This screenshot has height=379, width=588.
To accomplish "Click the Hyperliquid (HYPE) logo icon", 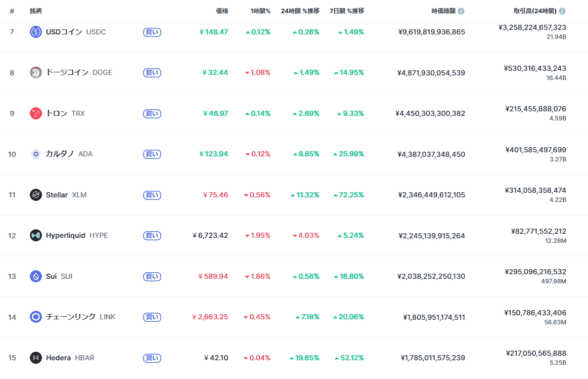I will coord(35,235).
